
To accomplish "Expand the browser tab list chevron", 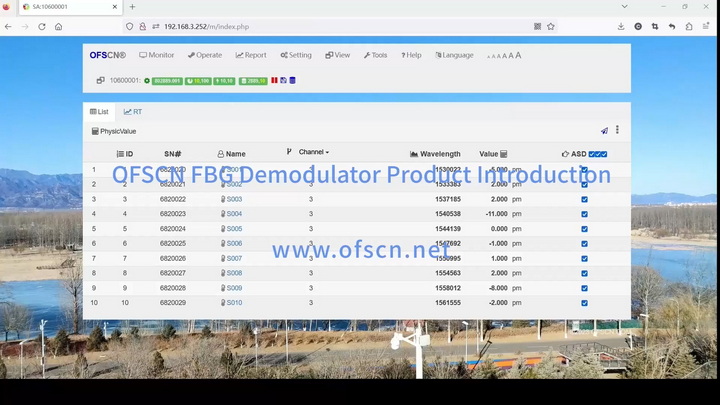I will (x=624, y=6).
